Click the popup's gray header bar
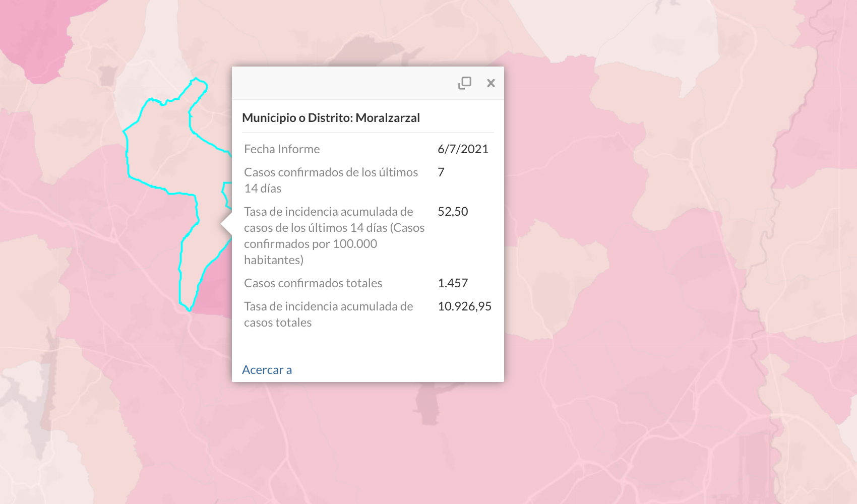The image size is (857, 504). [343, 83]
